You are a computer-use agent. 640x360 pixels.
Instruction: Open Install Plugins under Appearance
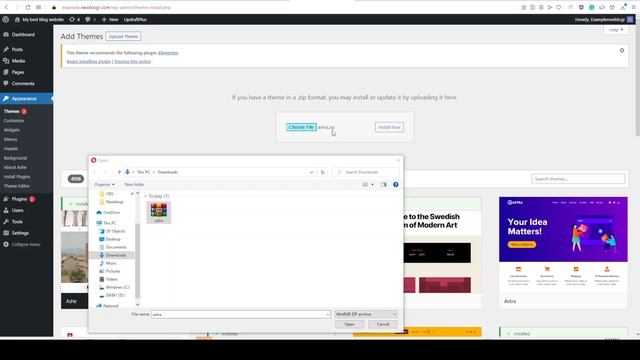pos(17,177)
